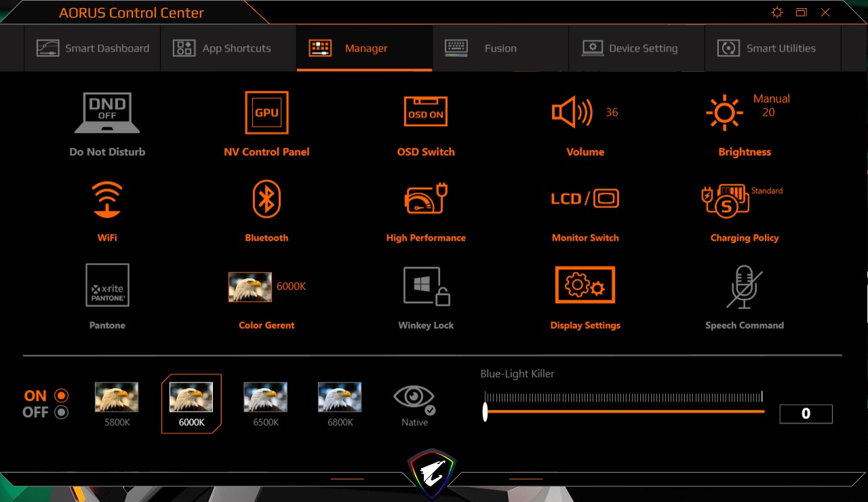Open the Monitor Switch option
Screen dimensions: 868x502
(585, 199)
